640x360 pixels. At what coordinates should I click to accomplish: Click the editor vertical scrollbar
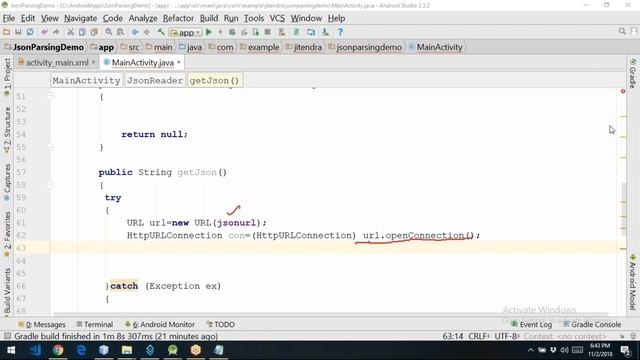tap(624, 209)
